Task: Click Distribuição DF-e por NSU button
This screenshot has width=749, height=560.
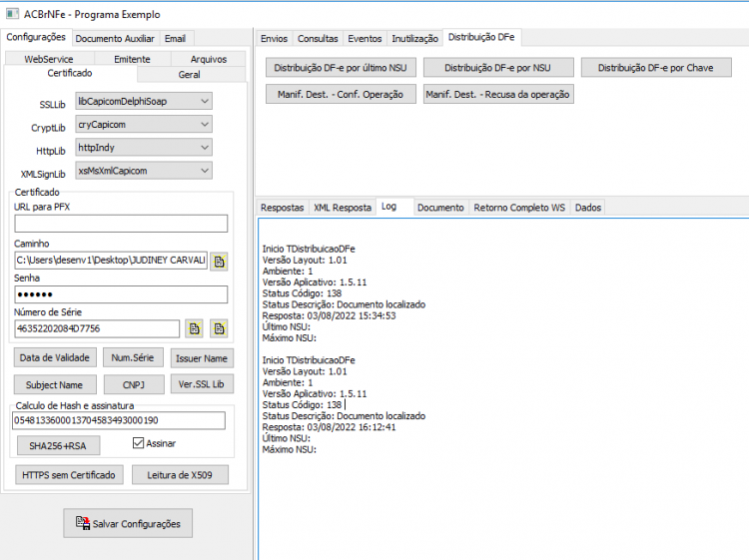Action: [x=498, y=68]
